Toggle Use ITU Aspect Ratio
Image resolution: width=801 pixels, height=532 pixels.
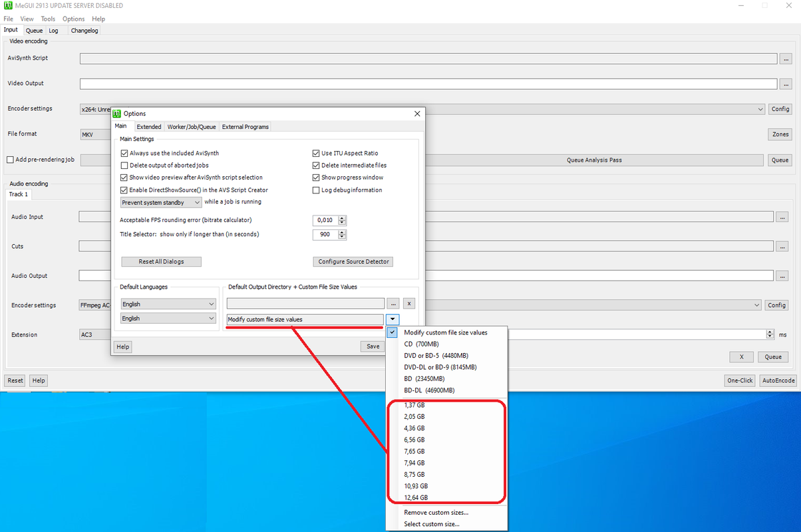[316, 153]
